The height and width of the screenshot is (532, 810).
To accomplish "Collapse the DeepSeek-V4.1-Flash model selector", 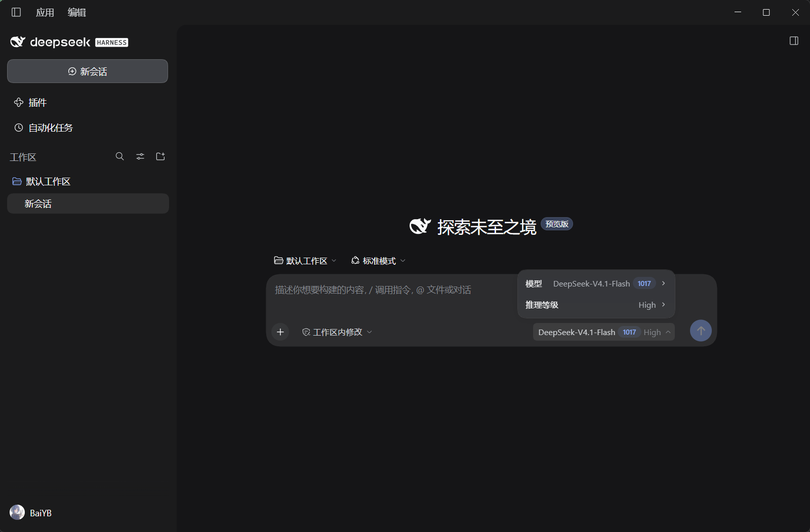I will (604, 332).
